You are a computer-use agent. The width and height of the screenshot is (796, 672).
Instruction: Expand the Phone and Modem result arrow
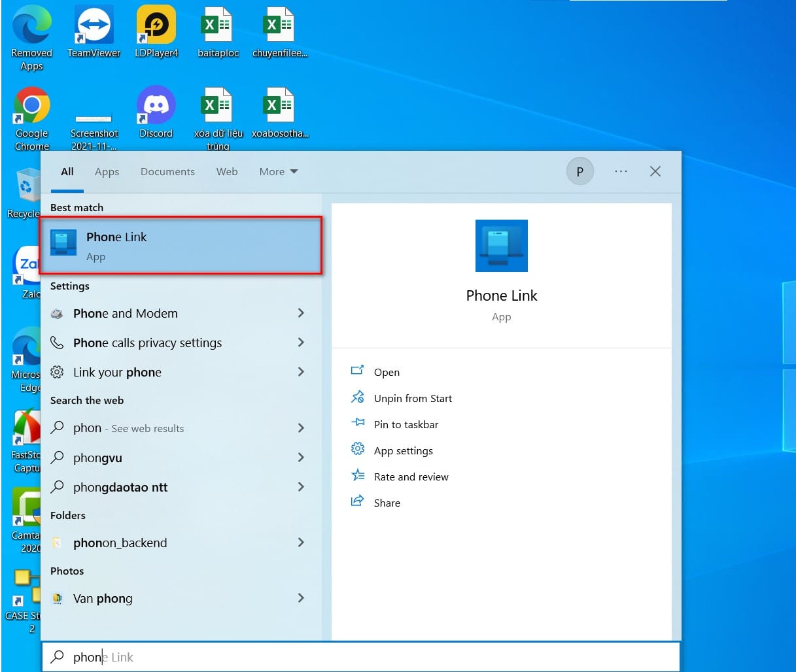tap(301, 313)
